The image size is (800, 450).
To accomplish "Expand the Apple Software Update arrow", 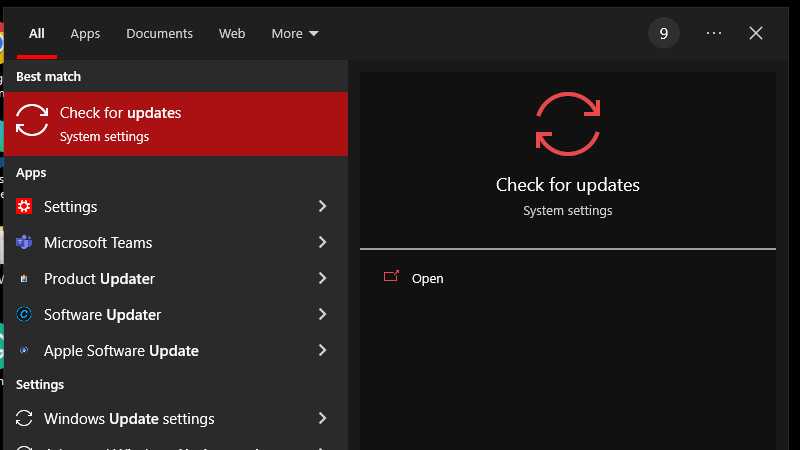I will 322,351.
